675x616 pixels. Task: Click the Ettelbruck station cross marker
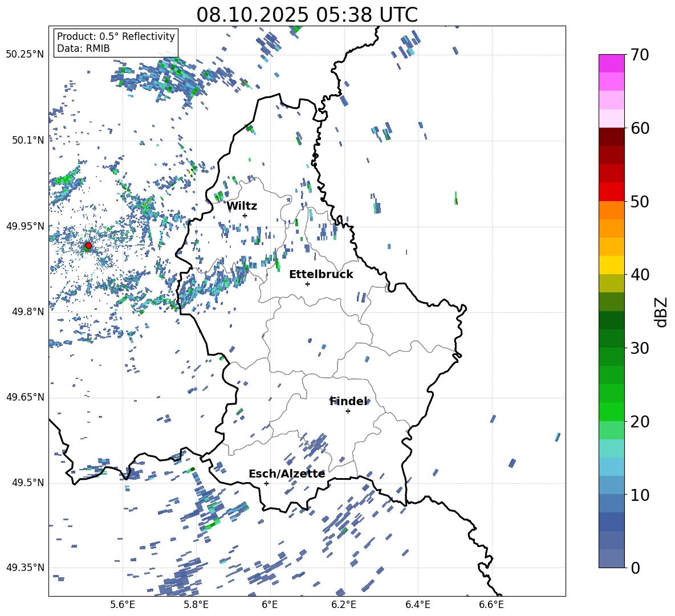(x=307, y=284)
